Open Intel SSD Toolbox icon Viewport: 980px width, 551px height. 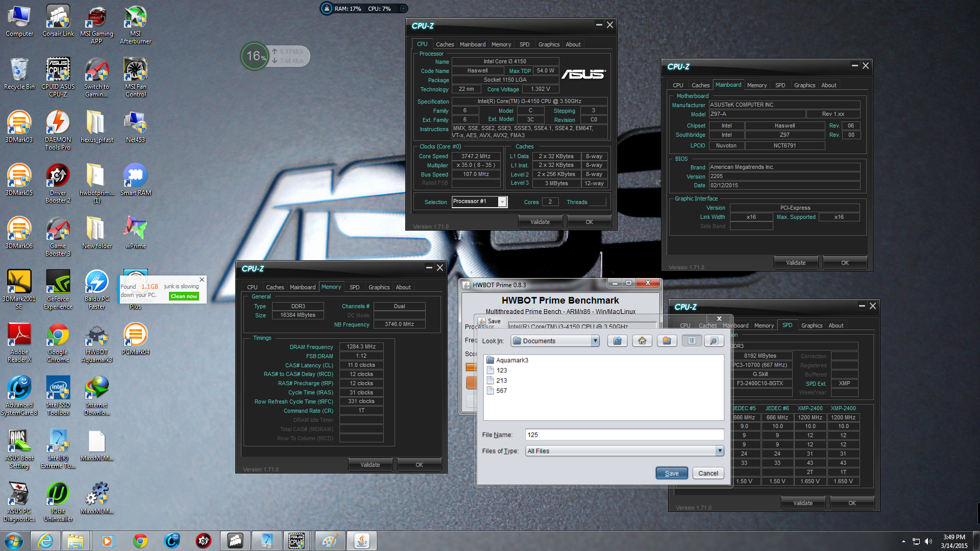click(x=58, y=396)
